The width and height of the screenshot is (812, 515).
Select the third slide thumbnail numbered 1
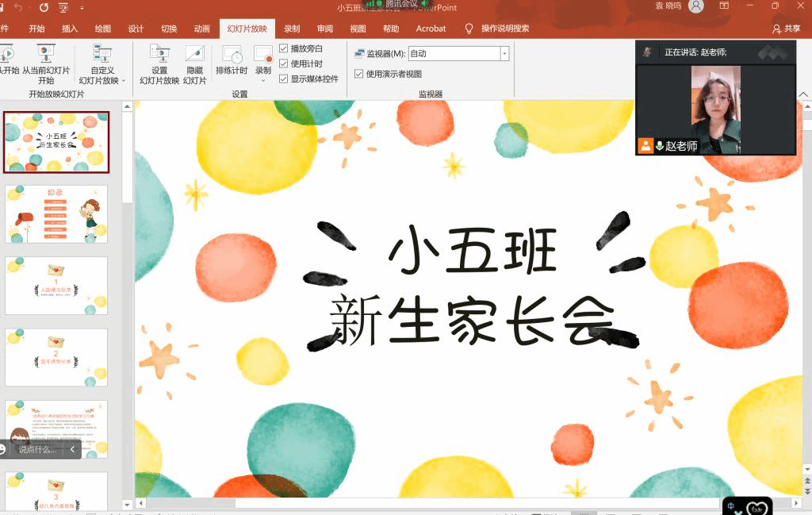click(x=56, y=286)
